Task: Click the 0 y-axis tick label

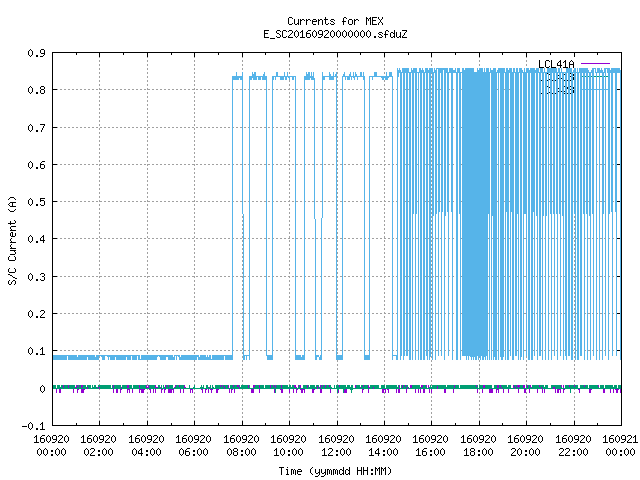Action: (x=42, y=389)
